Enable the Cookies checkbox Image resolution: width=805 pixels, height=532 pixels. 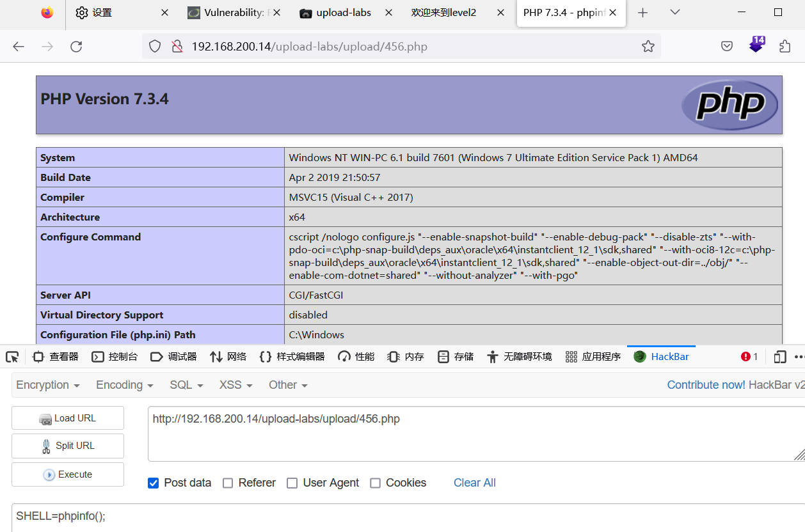coord(376,483)
